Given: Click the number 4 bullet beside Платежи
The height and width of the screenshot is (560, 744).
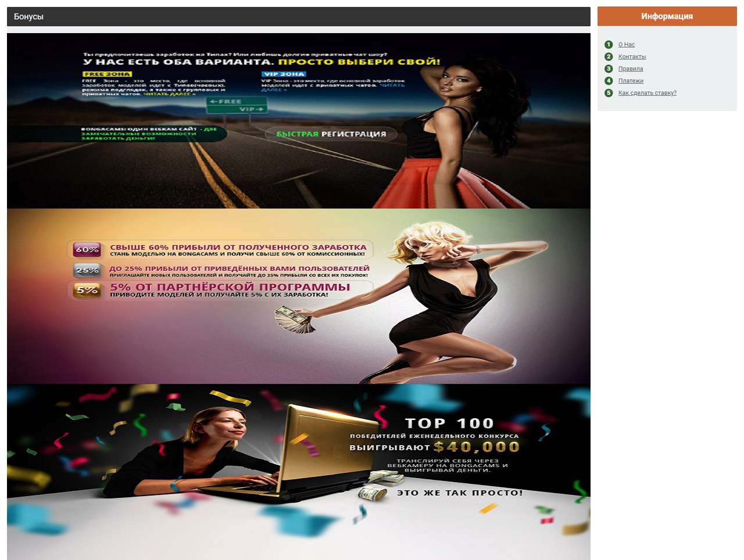Looking at the screenshot, I should tap(609, 81).
